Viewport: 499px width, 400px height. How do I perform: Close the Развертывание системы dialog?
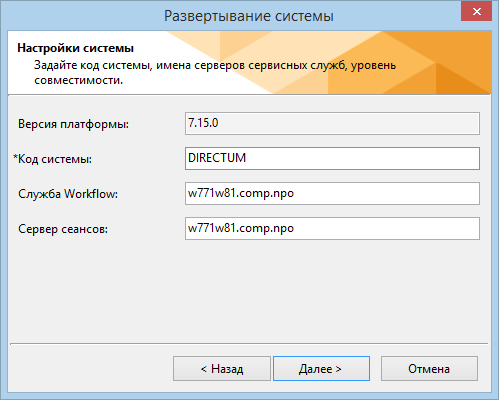pyautogui.click(x=476, y=12)
